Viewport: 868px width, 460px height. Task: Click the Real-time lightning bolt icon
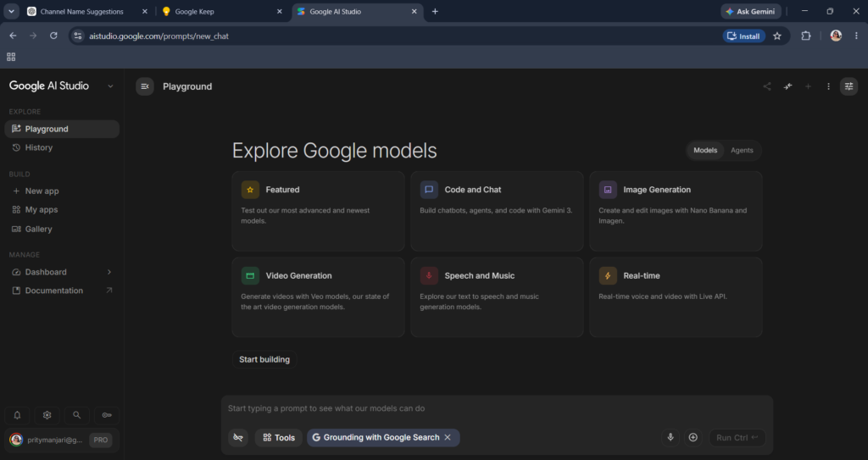point(608,275)
